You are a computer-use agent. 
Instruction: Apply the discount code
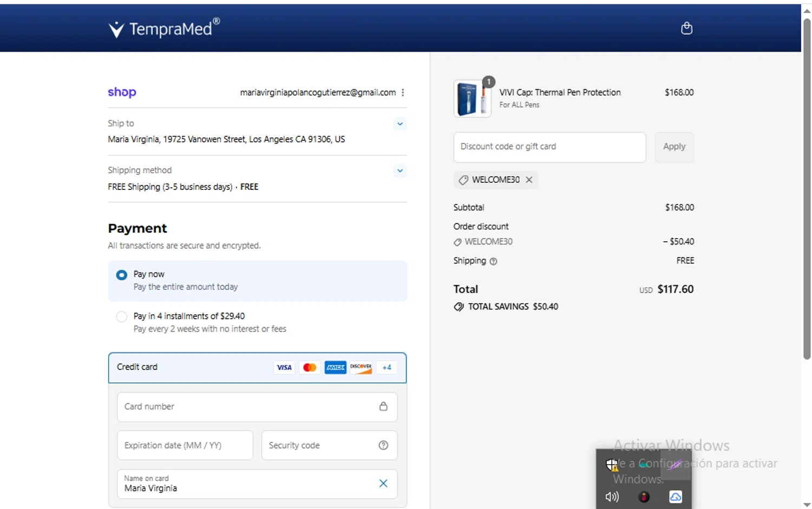coord(674,147)
